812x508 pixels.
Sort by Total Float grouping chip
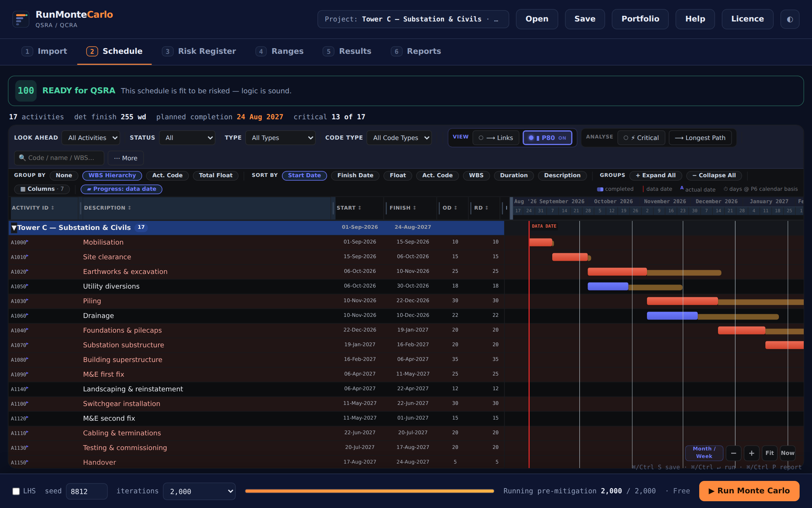coord(215,175)
